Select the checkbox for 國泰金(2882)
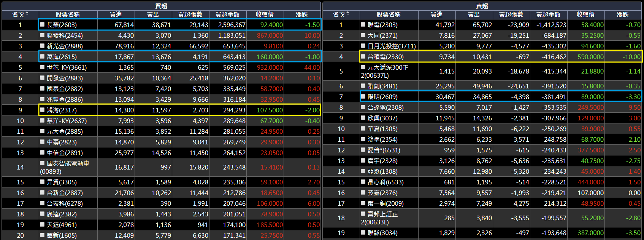 coord(42,88)
